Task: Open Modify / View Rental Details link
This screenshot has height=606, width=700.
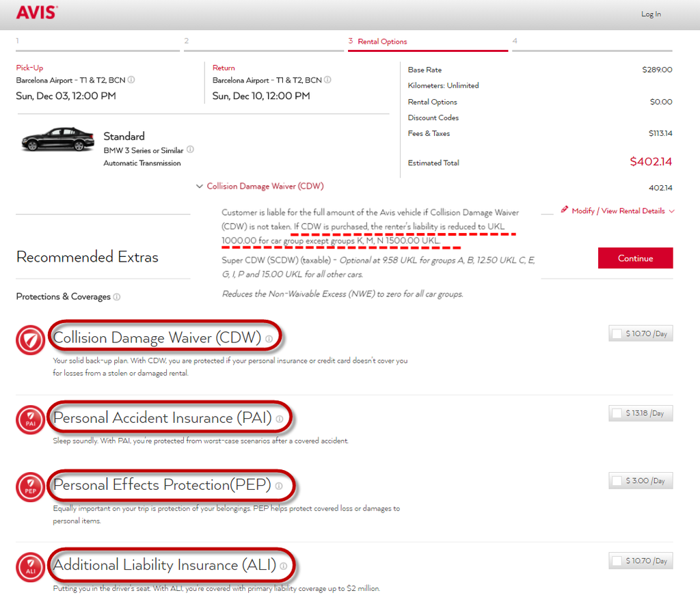Action: click(x=618, y=210)
